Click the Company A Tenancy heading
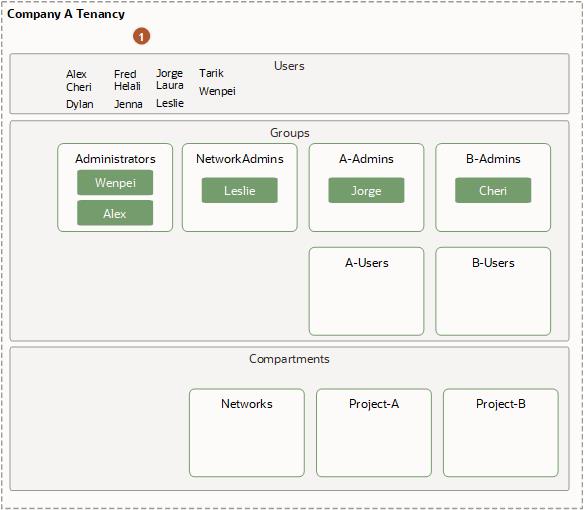The height and width of the screenshot is (510, 584). click(x=66, y=14)
